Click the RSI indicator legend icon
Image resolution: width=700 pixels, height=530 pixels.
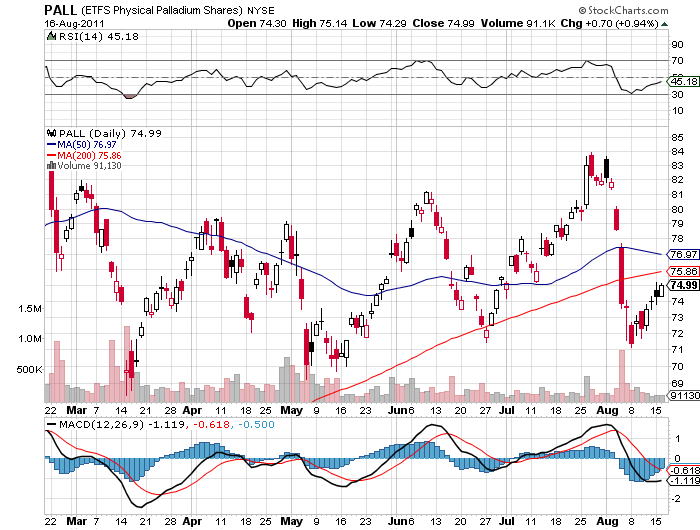pyautogui.click(x=51, y=36)
